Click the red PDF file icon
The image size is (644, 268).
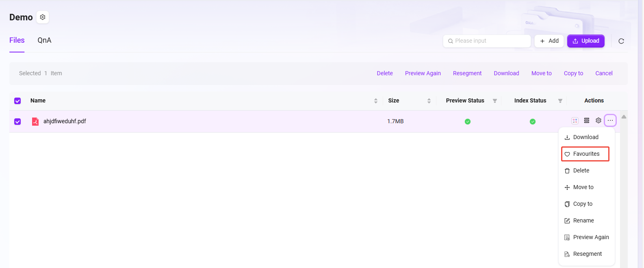click(x=35, y=122)
